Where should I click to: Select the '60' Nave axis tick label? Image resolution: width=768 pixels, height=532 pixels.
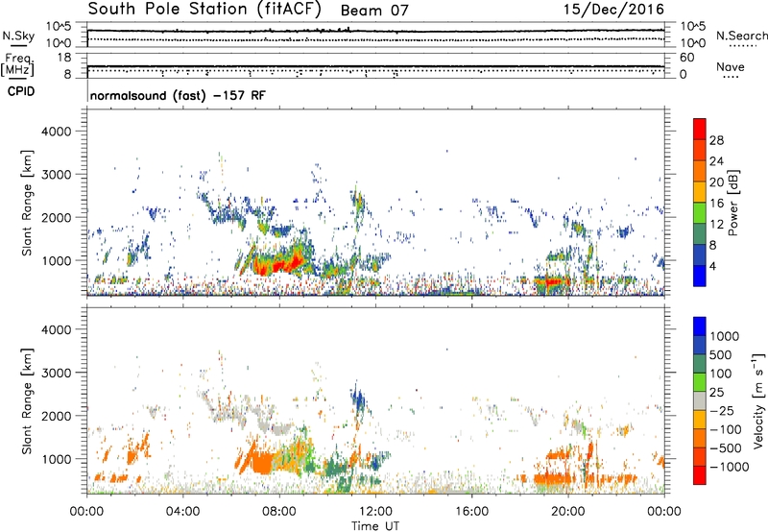pyautogui.click(x=686, y=58)
